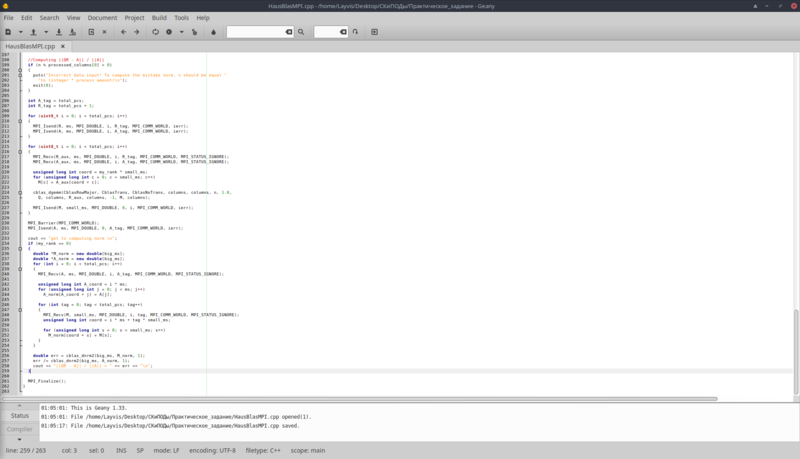The width and height of the screenshot is (800, 459).
Task: Expand the recent files dropdown beside Open
Action: [46, 32]
